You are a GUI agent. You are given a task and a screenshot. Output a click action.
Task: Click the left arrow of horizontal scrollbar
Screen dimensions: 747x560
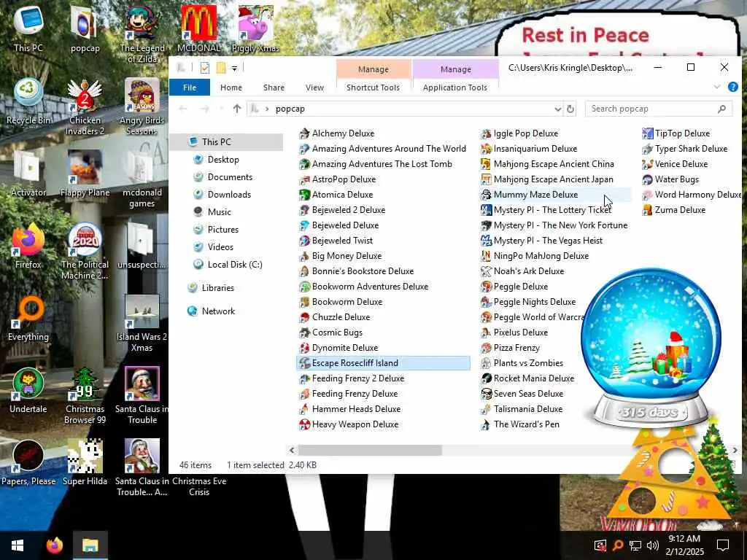click(292, 450)
